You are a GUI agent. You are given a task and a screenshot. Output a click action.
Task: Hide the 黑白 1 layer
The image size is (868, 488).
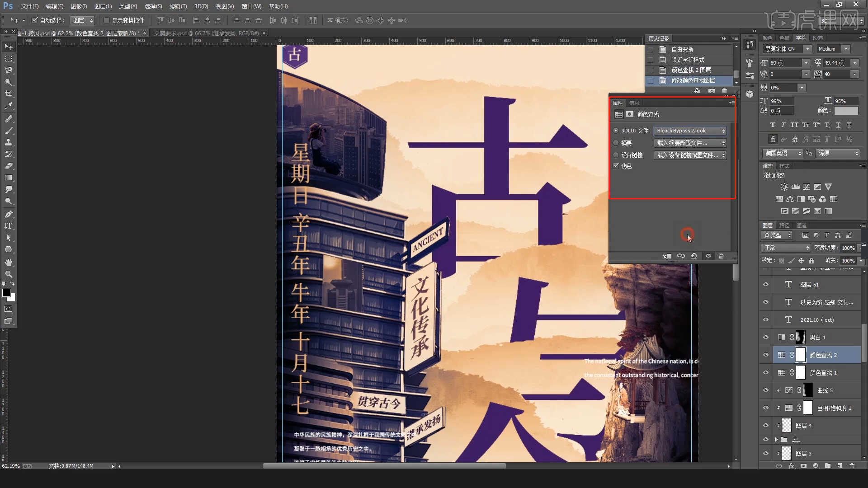pyautogui.click(x=766, y=338)
